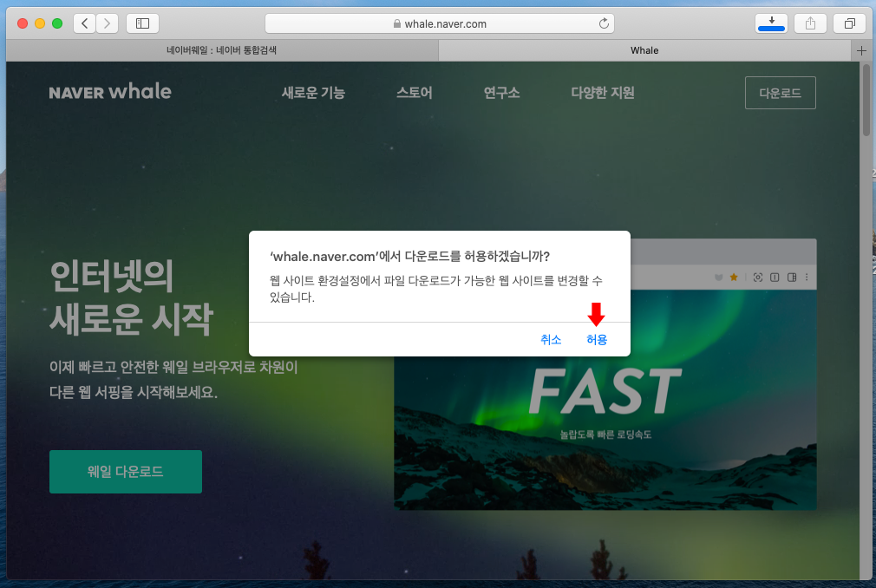The width and height of the screenshot is (876, 588).
Task: Show the Safari sidebar
Action: 142,23
